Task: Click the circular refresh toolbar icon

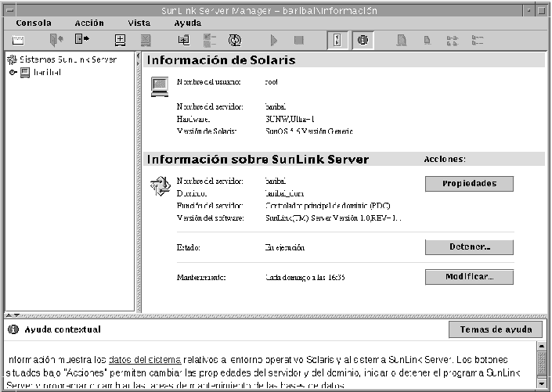Action: coord(235,40)
